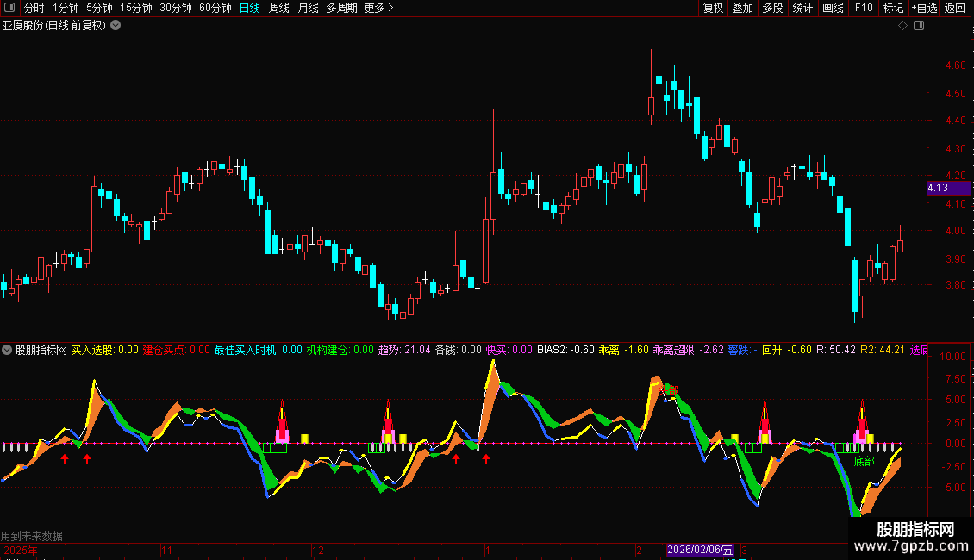This screenshot has height=560, width=974.
Task: Switch to 月线 monthly chart
Action: [x=308, y=8]
